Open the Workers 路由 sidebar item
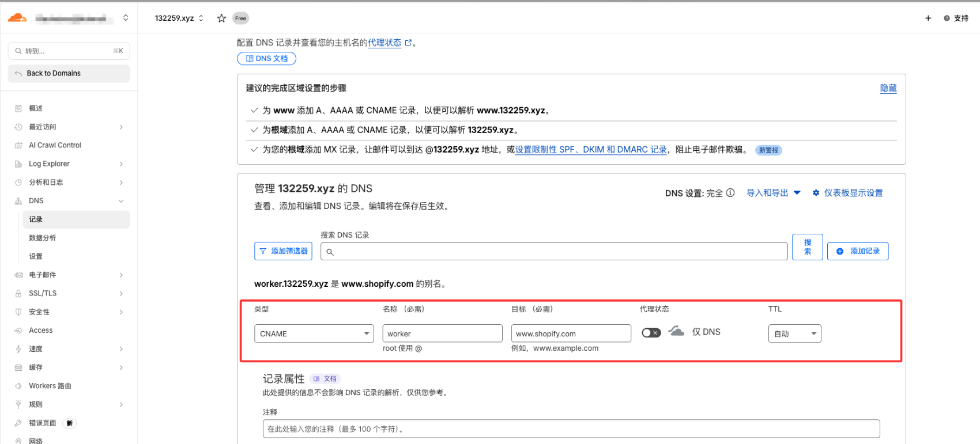980x444 pixels. pyautogui.click(x=50, y=386)
